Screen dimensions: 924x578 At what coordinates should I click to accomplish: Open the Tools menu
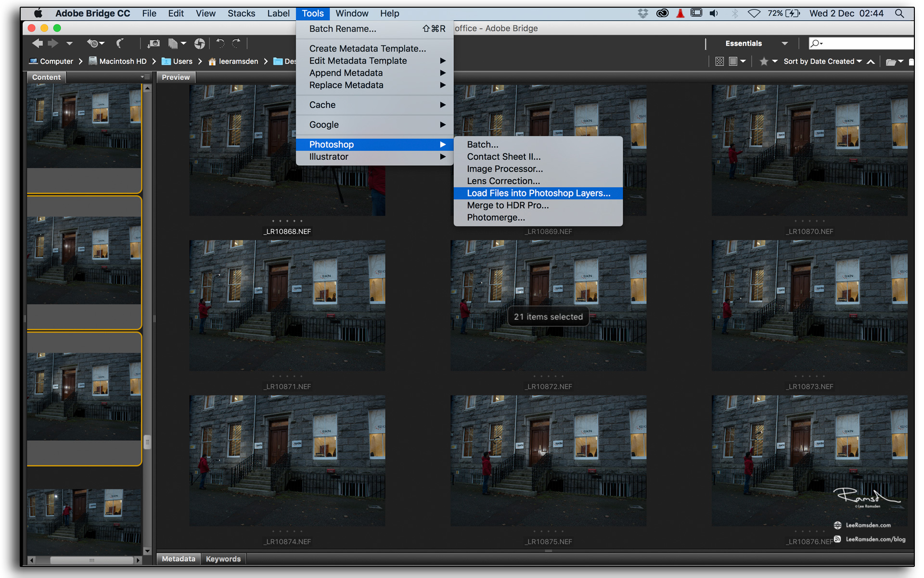pos(313,13)
